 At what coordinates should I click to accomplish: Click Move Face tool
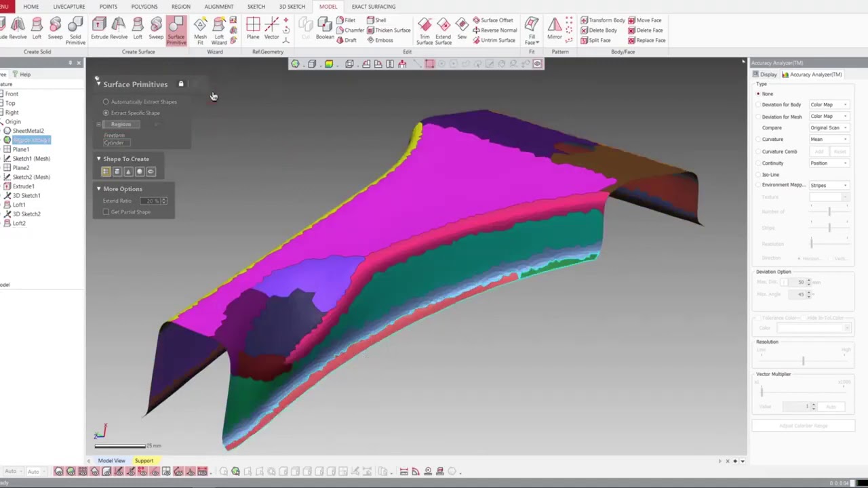[645, 20]
